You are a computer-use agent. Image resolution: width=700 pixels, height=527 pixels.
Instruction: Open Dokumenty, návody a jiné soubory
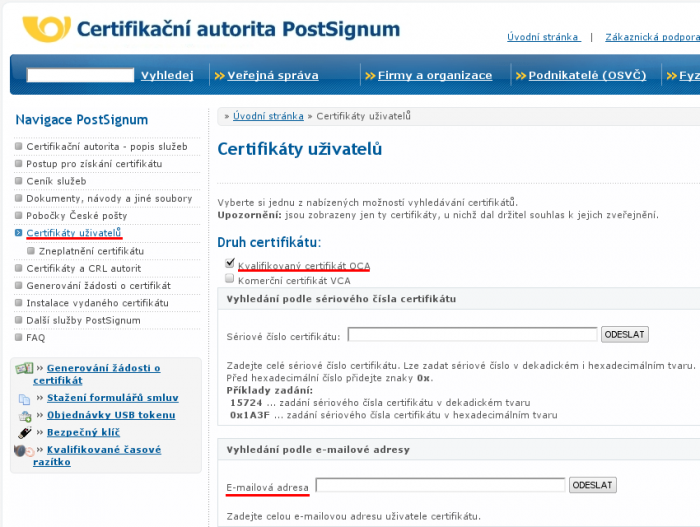pos(109,199)
